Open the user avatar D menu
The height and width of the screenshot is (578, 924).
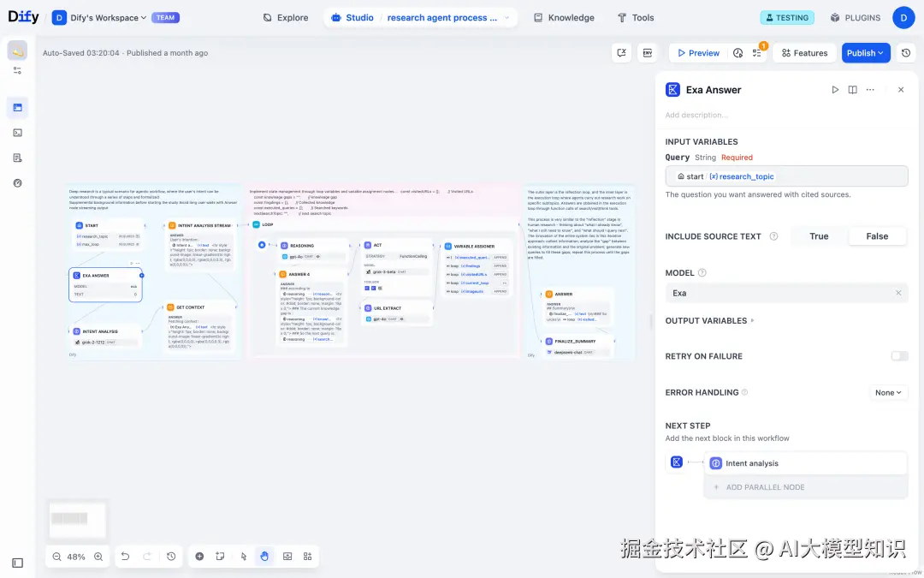[x=903, y=18]
